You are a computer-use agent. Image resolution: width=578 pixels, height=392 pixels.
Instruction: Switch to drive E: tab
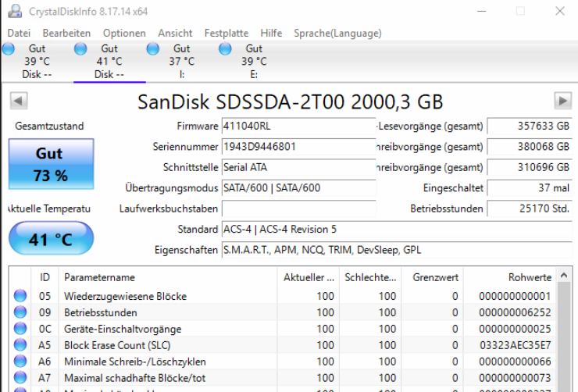pyautogui.click(x=254, y=62)
